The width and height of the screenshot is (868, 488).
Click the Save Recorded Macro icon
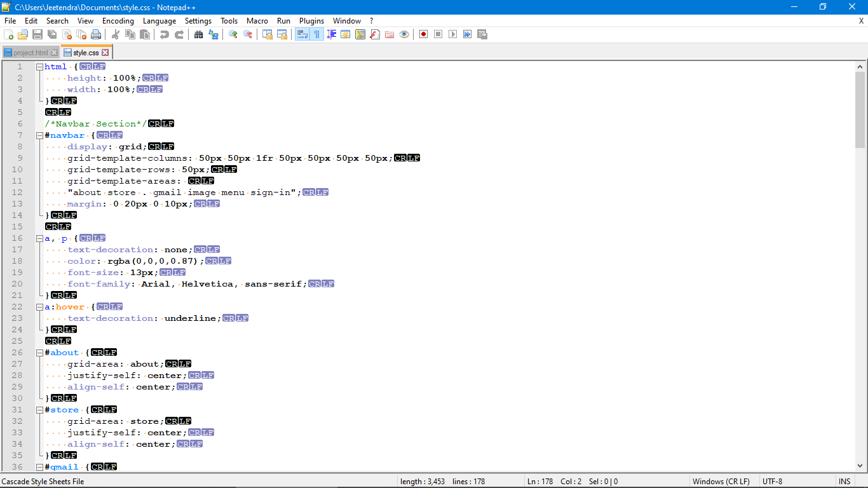coord(482,34)
